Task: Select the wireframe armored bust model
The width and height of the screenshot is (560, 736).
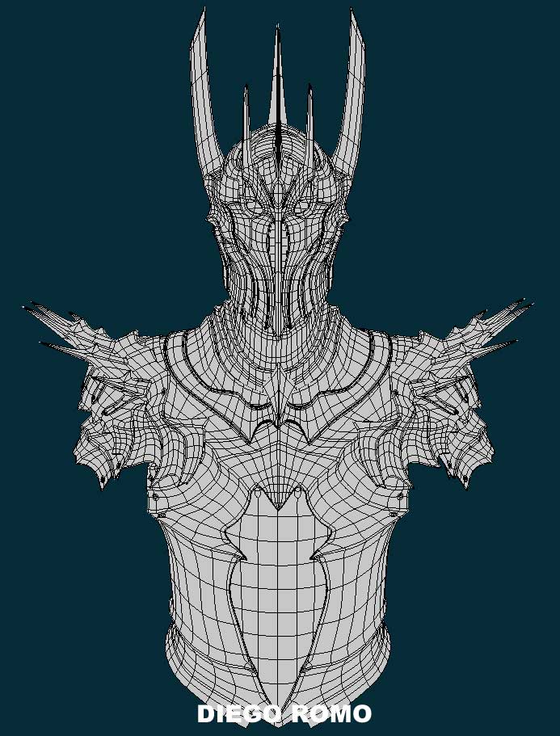Action: pyautogui.click(x=278, y=366)
